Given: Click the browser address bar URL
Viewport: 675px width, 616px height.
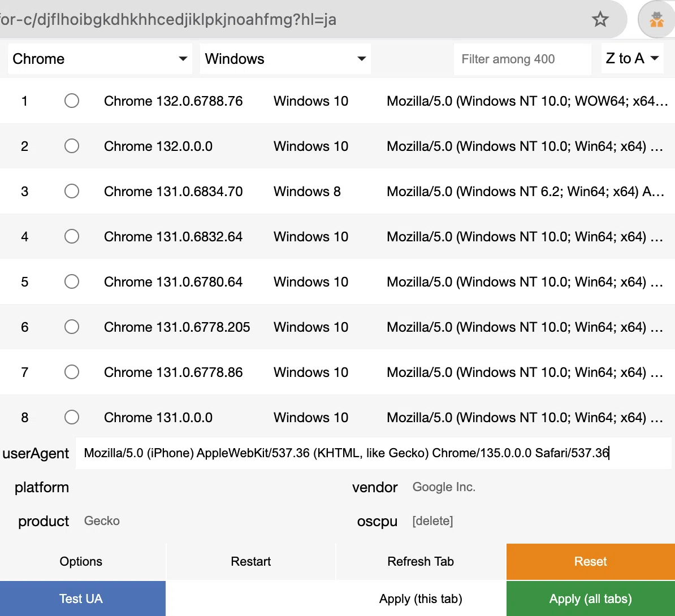Looking at the screenshot, I should [x=168, y=20].
